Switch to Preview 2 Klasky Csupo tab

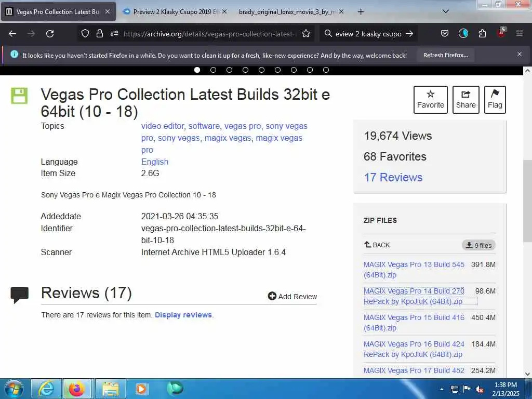[x=175, y=12]
